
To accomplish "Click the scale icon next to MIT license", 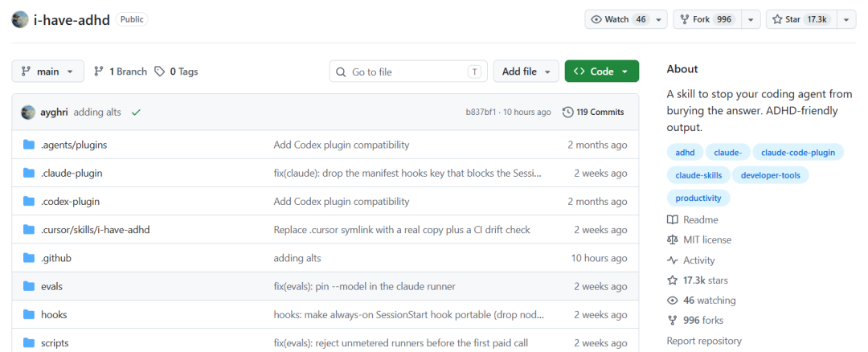I will [x=672, y=240].
